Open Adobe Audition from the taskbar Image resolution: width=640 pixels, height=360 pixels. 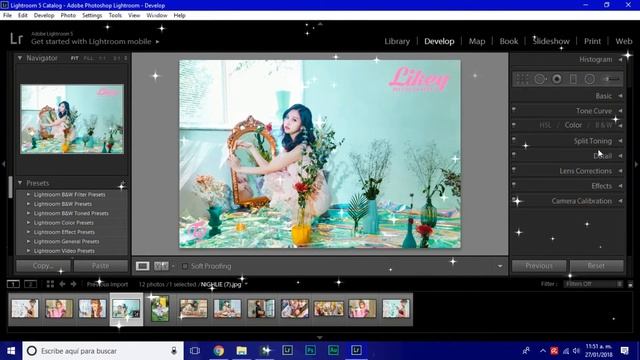[333, 351]
